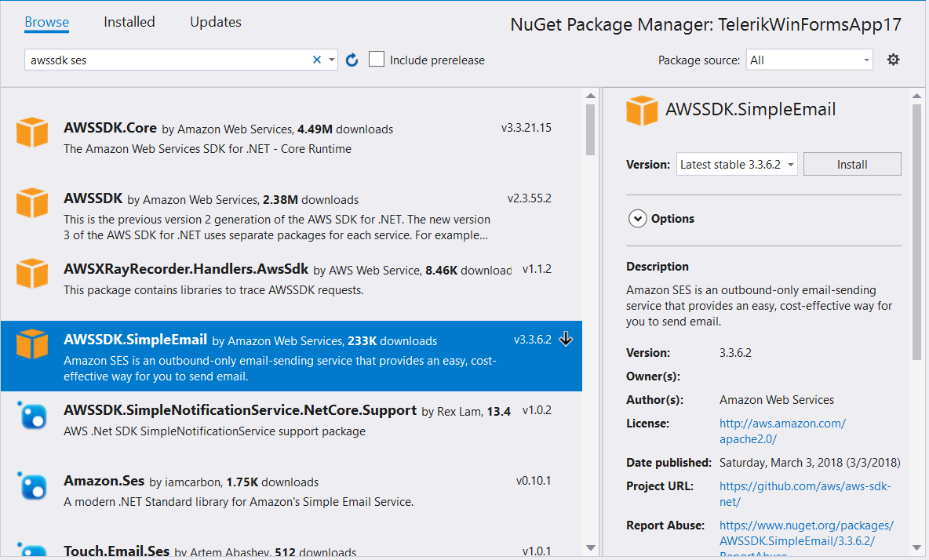
Task: Open the search history dropdown arrow
Action: coord(332,60)
